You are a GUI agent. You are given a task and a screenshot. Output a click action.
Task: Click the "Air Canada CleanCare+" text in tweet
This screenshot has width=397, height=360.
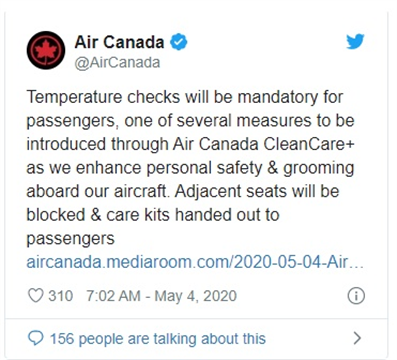264,144
